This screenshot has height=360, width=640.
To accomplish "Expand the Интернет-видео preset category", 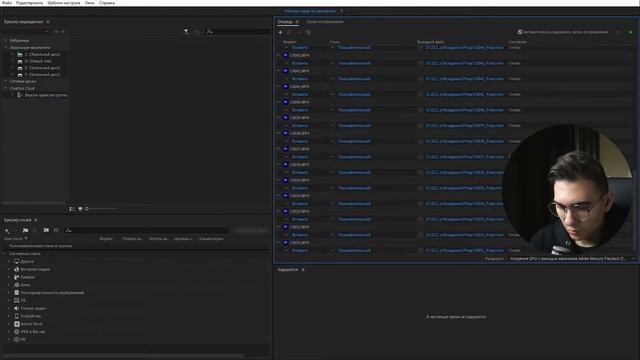I will [9, 269].
